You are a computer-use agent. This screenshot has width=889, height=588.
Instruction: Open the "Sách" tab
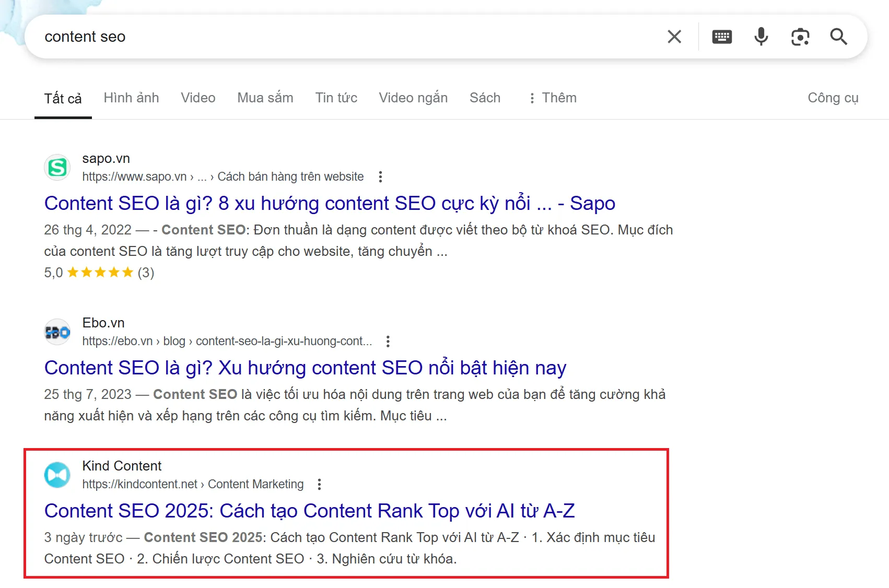click(485, 98)
